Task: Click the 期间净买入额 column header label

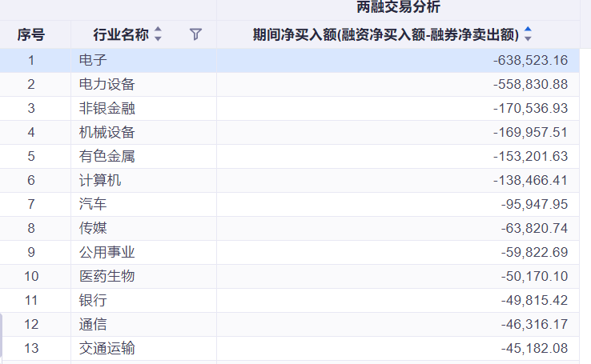Action: pos(386,34)
